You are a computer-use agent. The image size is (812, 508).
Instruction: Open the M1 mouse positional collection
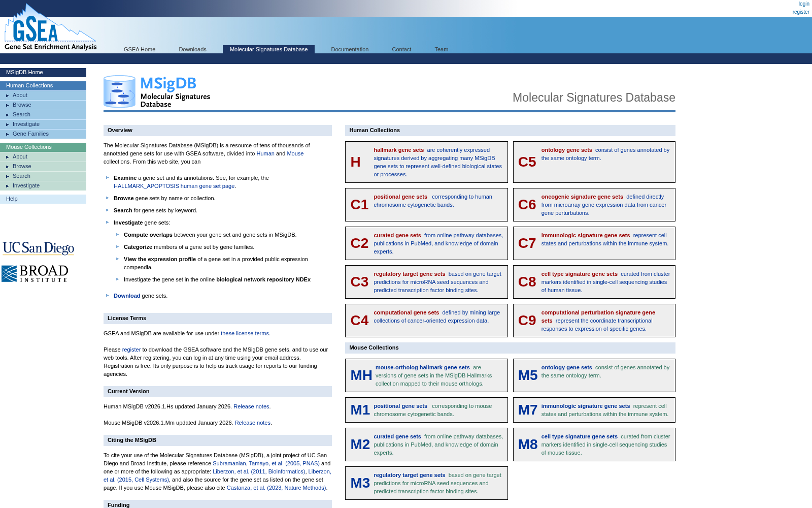pyautogui.click(x=426, y=410)
